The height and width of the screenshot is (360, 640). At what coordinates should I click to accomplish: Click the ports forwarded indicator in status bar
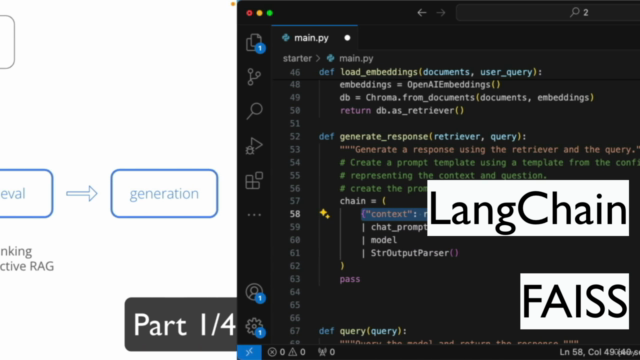click(327, 352)
